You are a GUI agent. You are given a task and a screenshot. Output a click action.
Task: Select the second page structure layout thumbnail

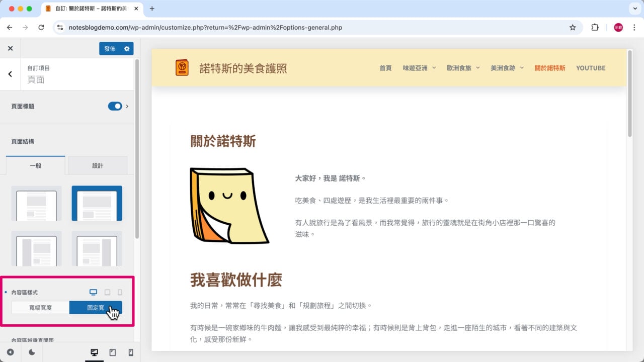coord(97,204)
